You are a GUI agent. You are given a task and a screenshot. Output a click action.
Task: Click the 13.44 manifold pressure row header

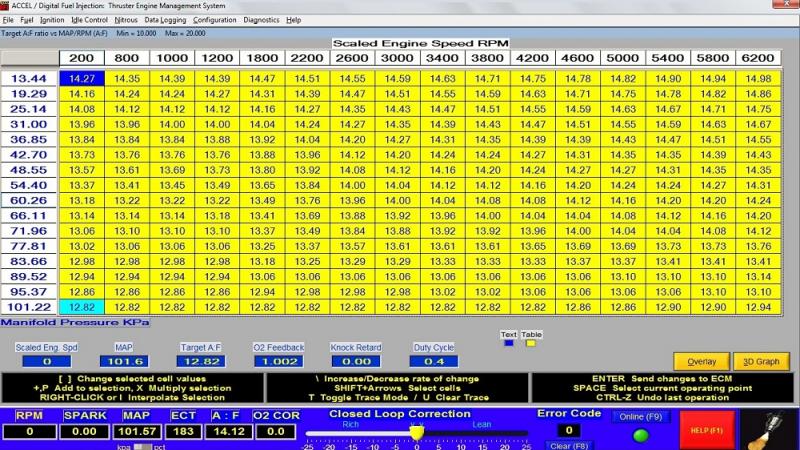29,79
